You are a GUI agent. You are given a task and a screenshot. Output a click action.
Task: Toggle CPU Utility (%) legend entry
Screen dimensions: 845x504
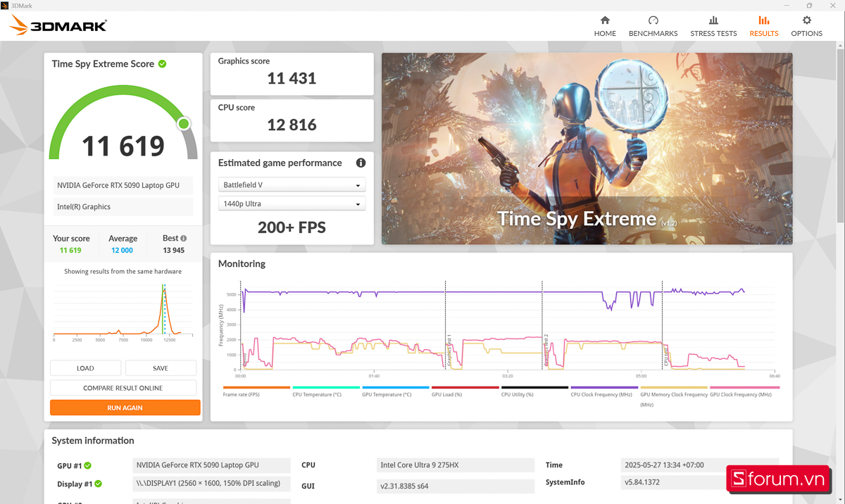pos(534,391)
